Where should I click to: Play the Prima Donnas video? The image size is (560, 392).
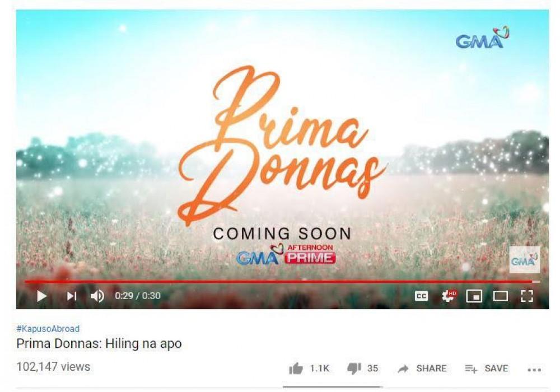tap(42, 296)
